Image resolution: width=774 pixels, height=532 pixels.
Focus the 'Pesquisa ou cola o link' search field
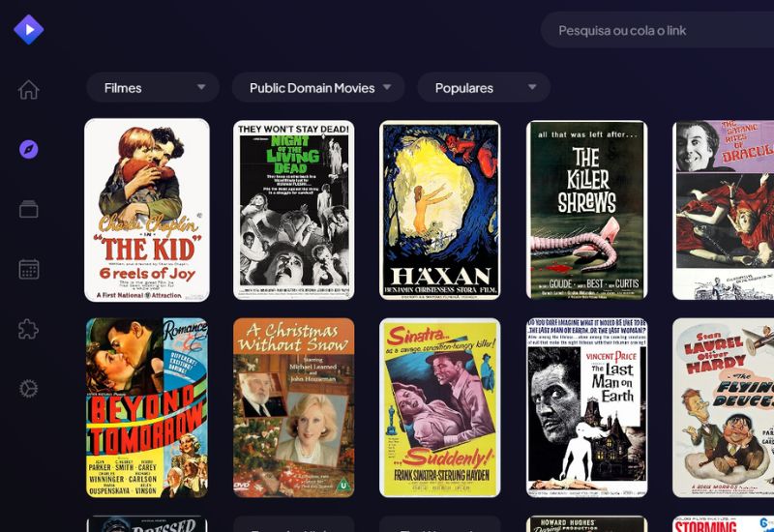[x=658, y=30]
